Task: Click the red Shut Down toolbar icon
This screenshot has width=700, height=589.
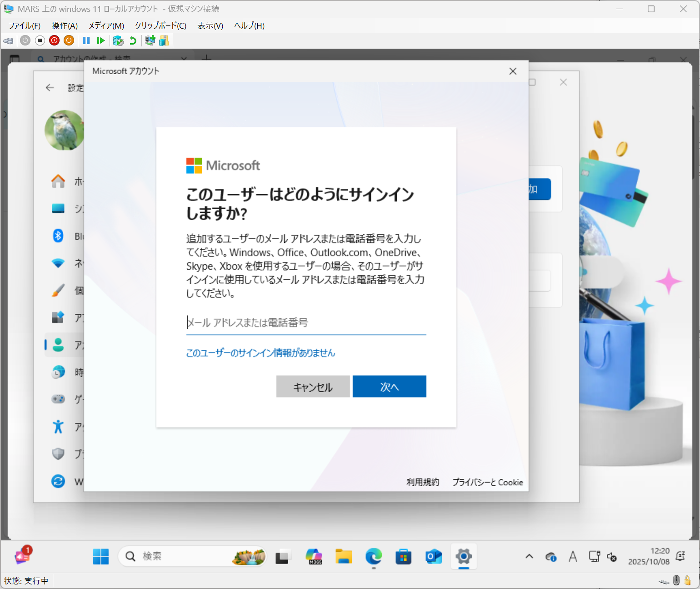Action: click(x=55, y=40)
